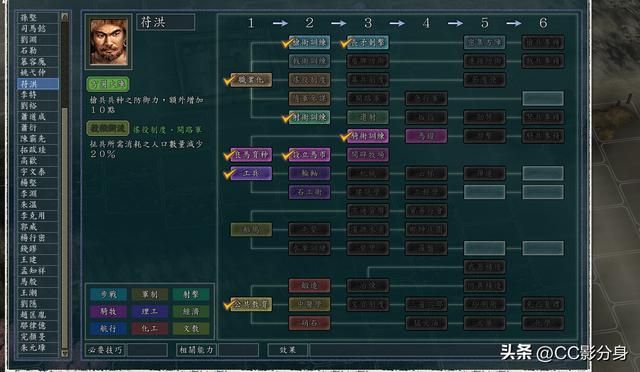640x372 pixels.
Task: Click the olive node right of 公共教育
Action: click(x=309, y=304)
